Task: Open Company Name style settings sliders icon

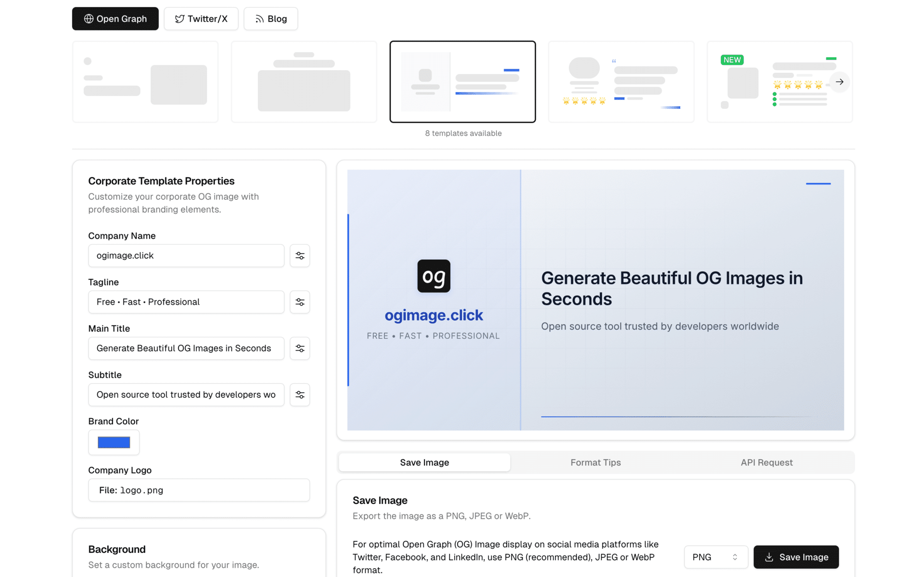Action: point(300,256)
